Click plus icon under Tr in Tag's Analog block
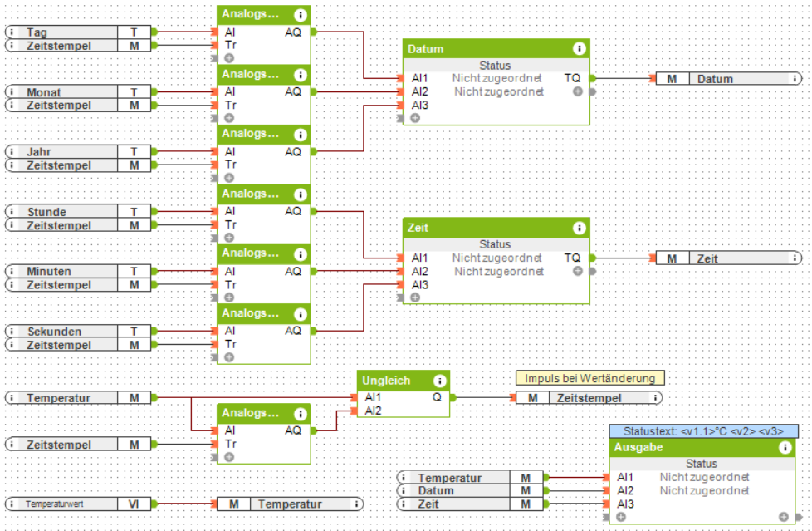Viewport: 812px width, 531px height. (x=229, y=58)
